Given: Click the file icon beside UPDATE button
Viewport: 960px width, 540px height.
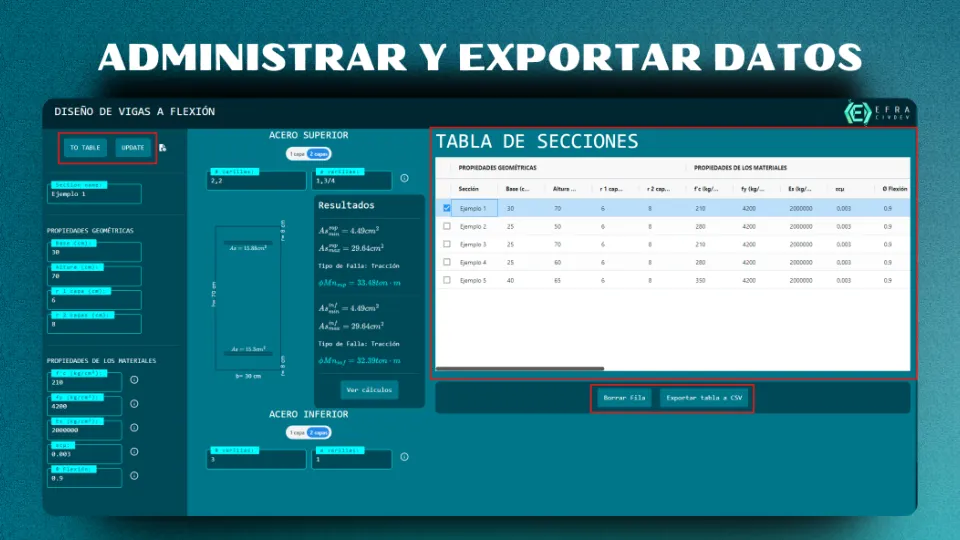Looking at the screenshot, I should point(163,148).
